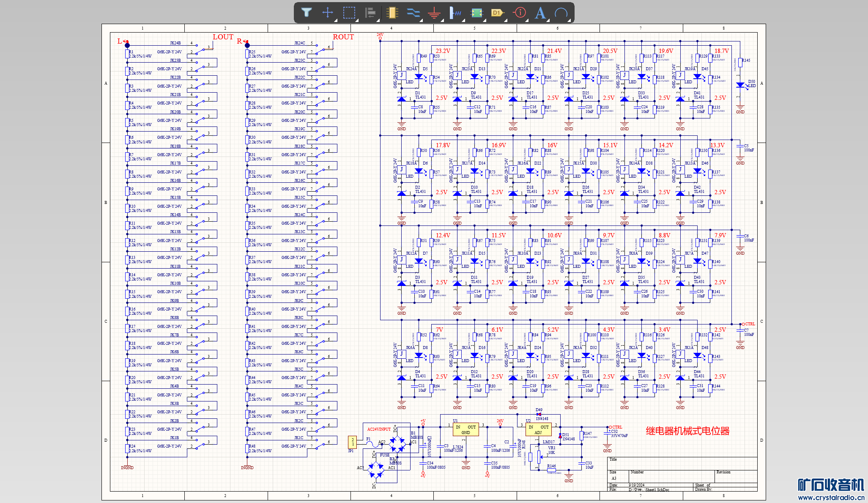
Task: Click the 3.4V voltage annotation
Action: pos(665,330)
